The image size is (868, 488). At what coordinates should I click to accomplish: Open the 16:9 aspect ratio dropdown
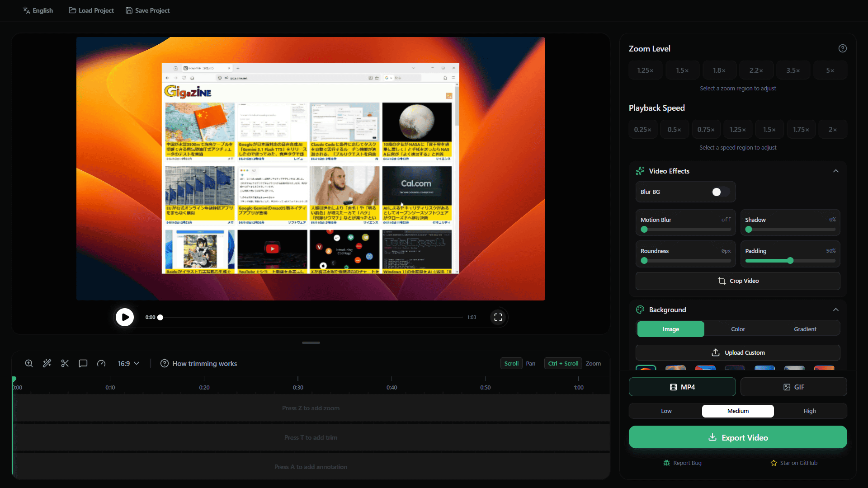click(128, 363)
